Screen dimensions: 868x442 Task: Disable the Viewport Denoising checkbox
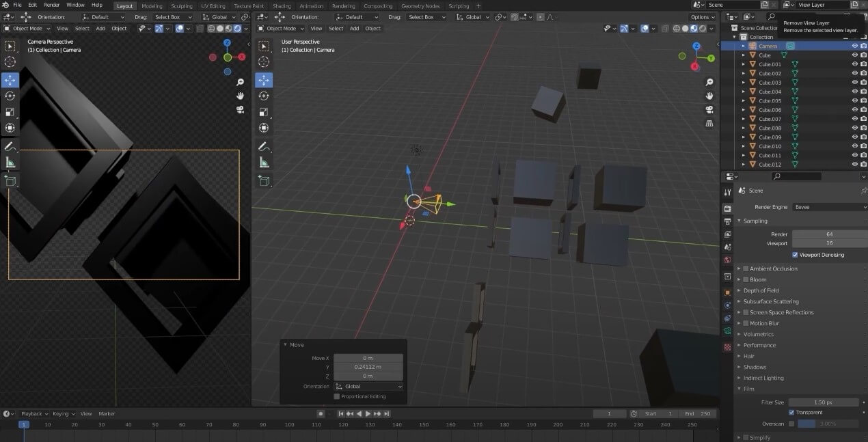click(795, 255)
